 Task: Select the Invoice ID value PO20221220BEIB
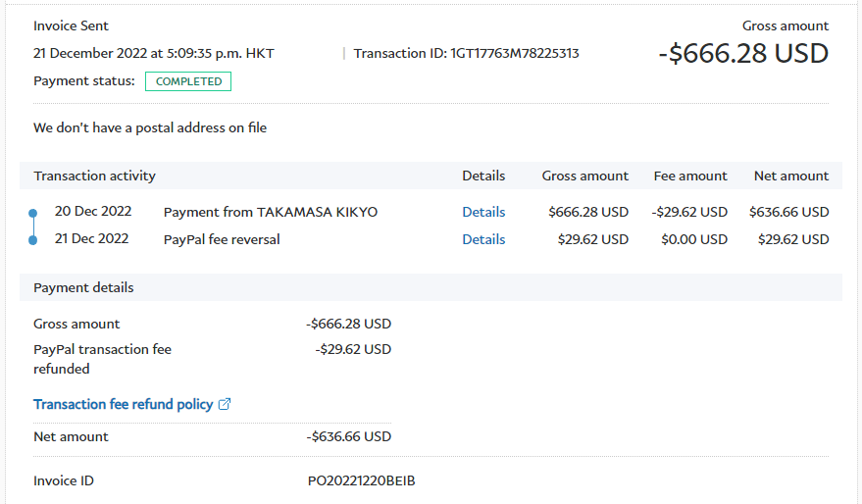(361, 480)
